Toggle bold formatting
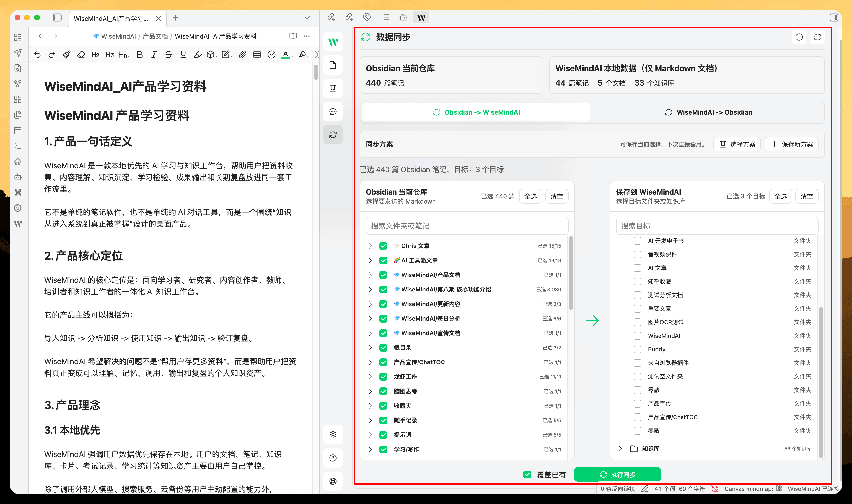 139,55
